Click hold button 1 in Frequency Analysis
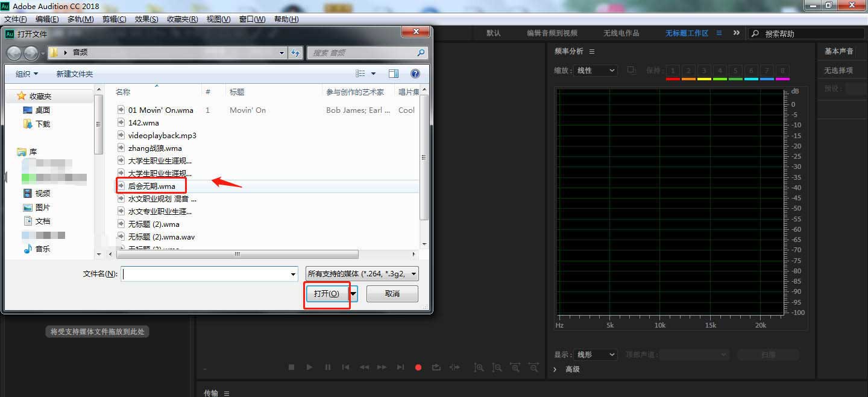 (673, 71)
